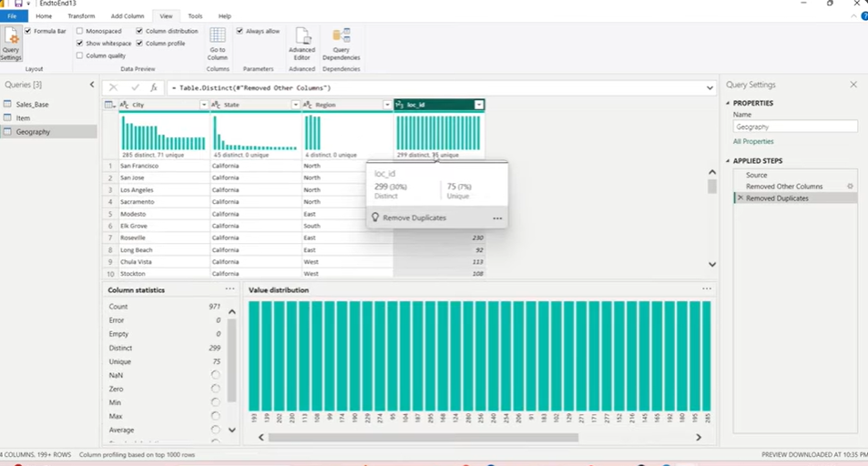Click the data grid vertical scrollbar thumb
The width and height of the screenshot is (868, 466).
click(x=712, y=186)
